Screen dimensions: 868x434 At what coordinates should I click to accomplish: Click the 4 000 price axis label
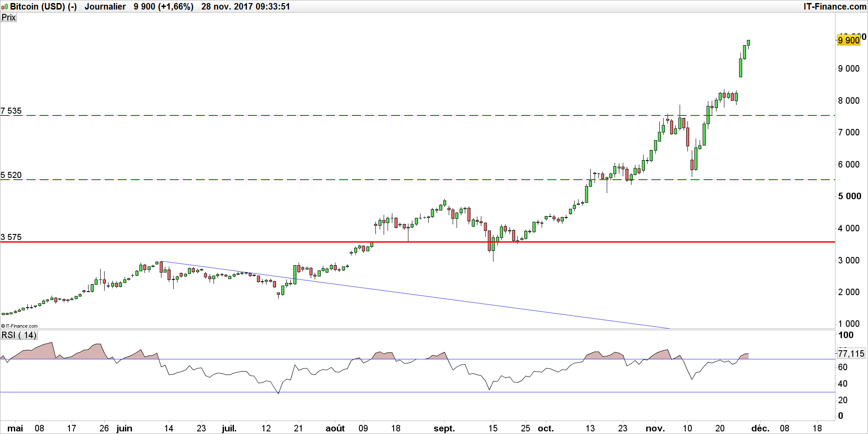[x=848, y=228]
